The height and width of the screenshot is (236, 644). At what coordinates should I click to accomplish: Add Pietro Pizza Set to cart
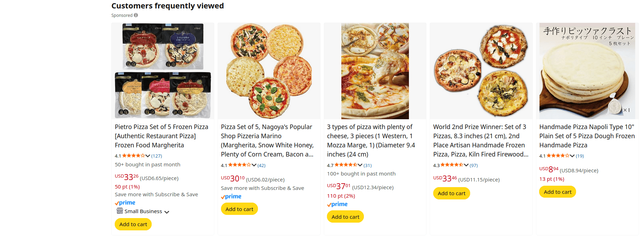point(133,224)
